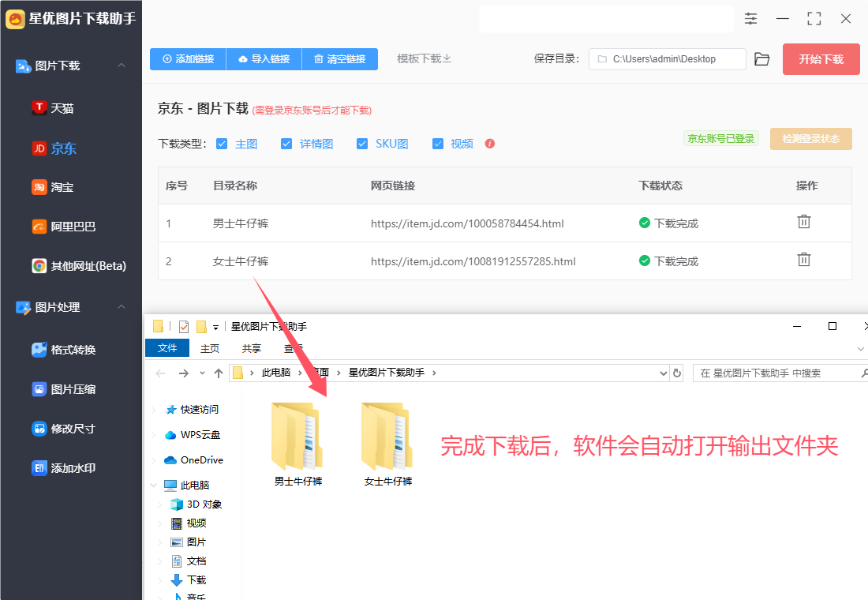
Task: Toggle the 主图 checkbox
Action: 222,144
